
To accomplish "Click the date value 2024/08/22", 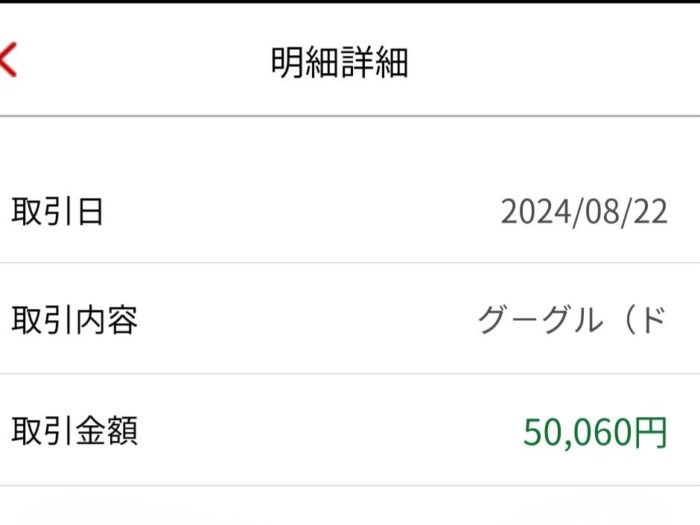I will pyautogui.click(x=584, y=212).
